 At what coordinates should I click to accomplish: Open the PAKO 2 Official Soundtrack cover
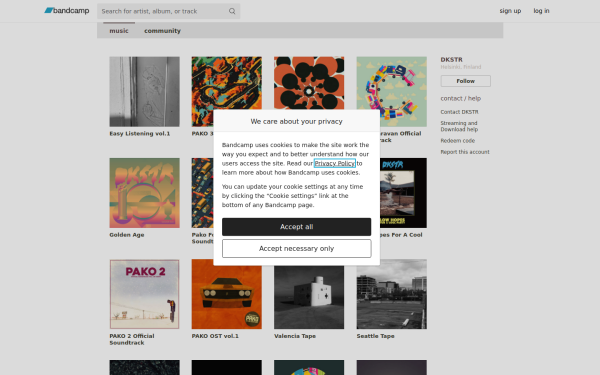click(x=145, y=294)
